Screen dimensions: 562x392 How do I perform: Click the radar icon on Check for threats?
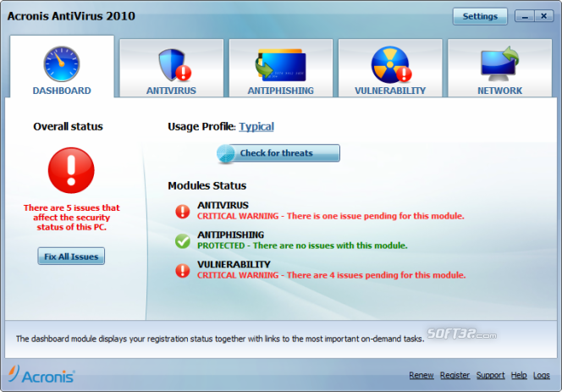[x=226, y=154]
